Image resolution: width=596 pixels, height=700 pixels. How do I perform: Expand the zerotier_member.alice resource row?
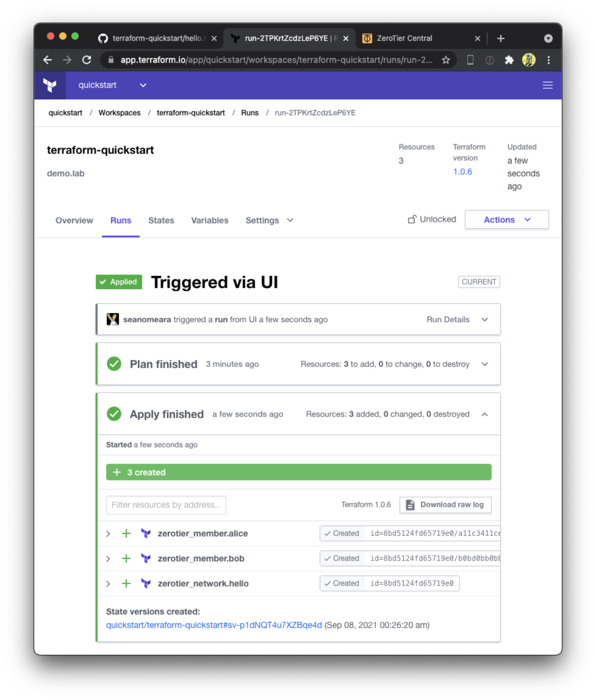[108, 533]
